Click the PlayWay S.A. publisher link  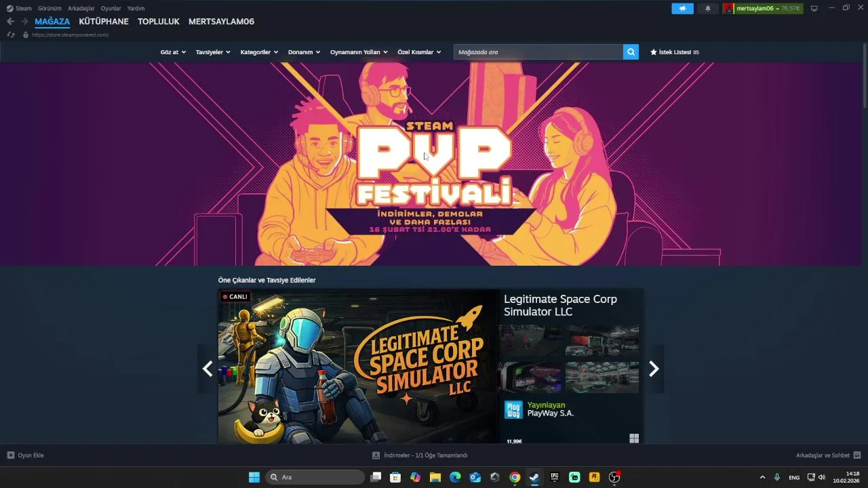pyautogui.click(x=551, y=413)
